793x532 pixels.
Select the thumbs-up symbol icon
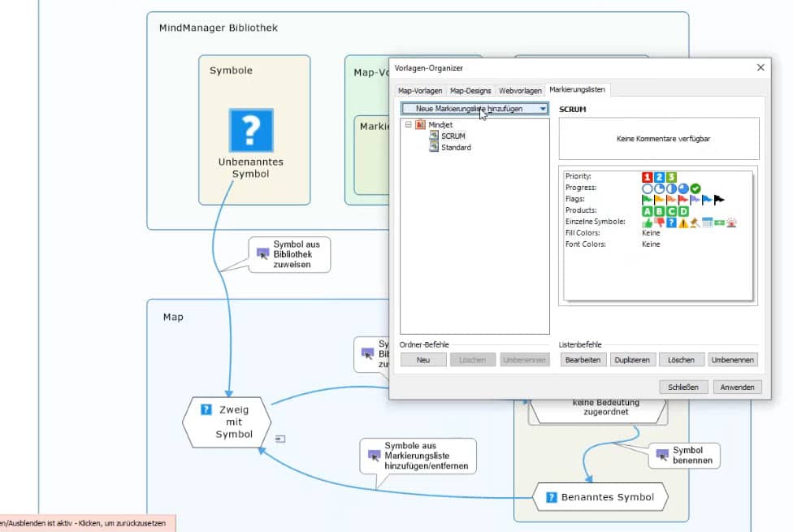point(648,222)
